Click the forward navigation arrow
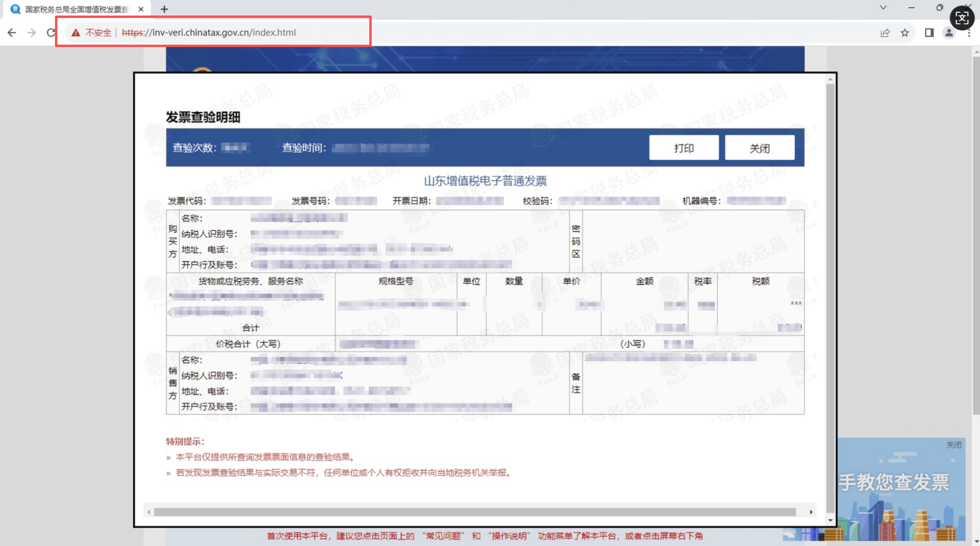The width and height of the screenshot is (980, 546). point(31,33)
